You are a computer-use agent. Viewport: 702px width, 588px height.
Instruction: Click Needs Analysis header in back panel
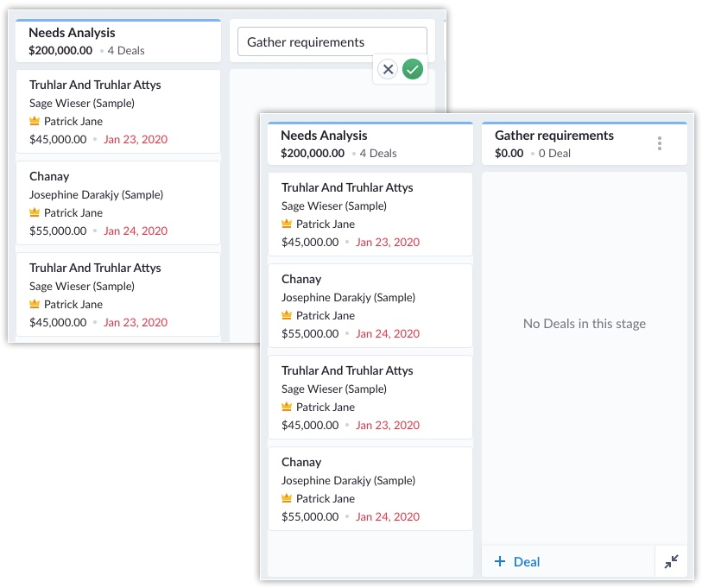(x=72, y=33)
